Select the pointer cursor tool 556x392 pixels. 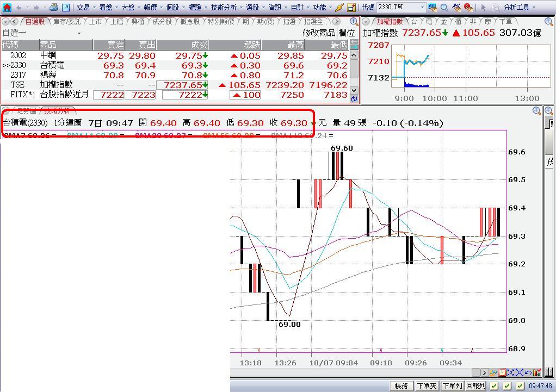coord(483,8)
